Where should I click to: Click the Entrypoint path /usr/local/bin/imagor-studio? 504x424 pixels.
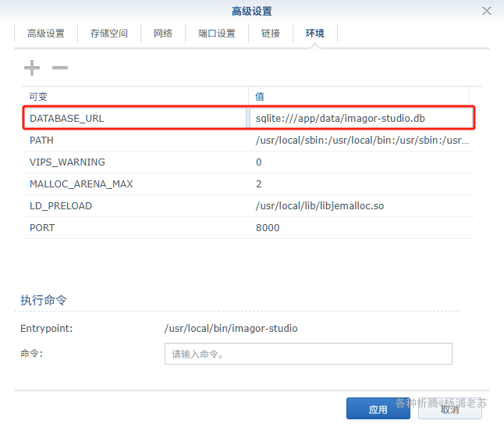(231, 329)
